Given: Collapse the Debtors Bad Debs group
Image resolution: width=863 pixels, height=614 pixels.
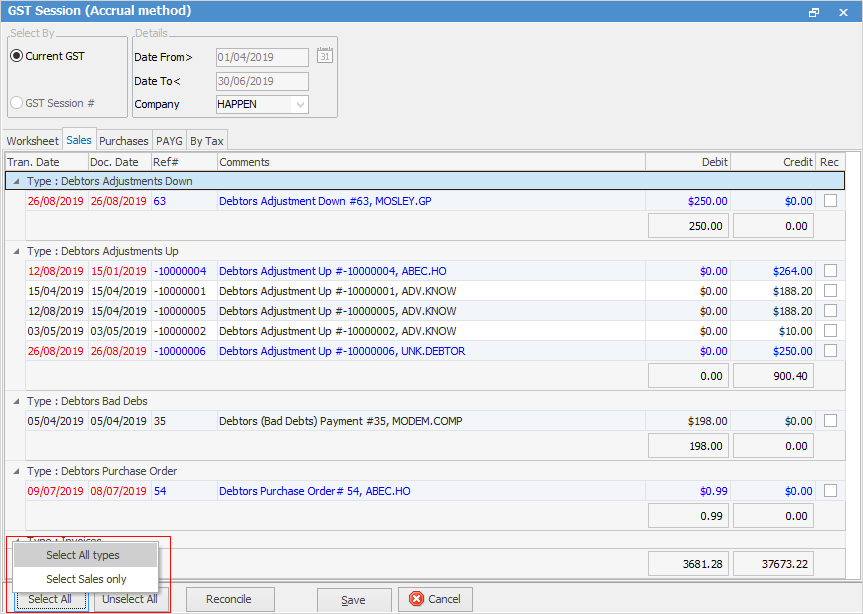Looking at the screenshot, I should pos(15,401).
